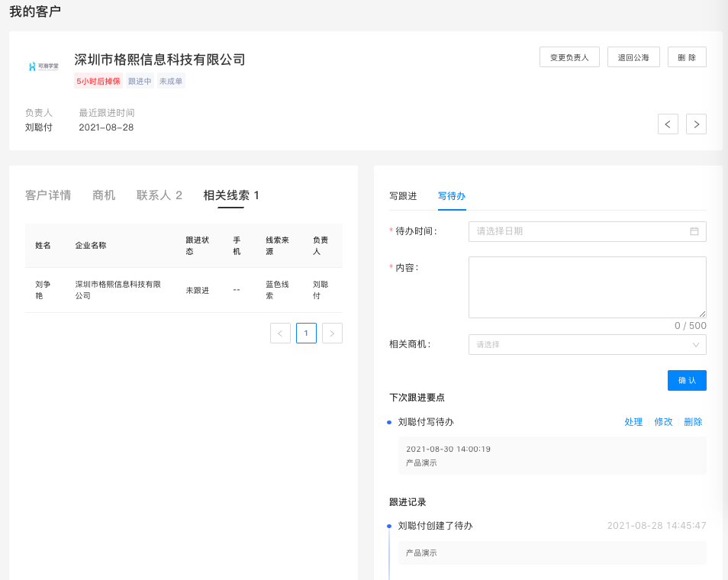Click the company logo thumbnail

(43, 66)
